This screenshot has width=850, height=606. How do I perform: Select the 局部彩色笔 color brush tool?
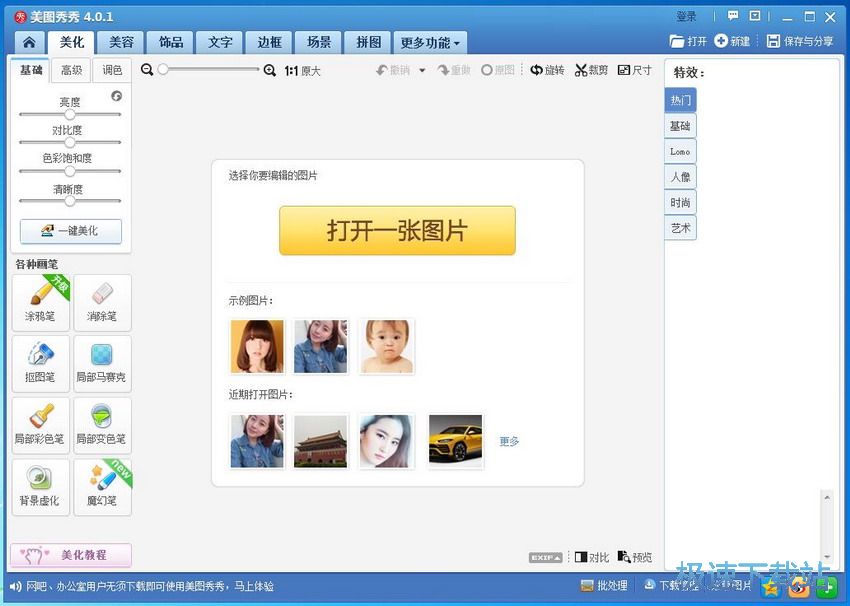point(41,426)
